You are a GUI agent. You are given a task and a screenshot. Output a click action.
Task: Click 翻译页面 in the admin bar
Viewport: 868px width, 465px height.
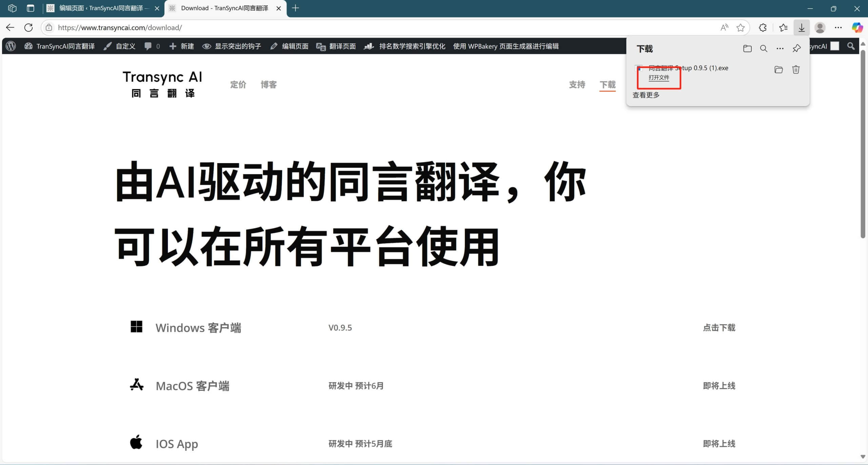336,46
